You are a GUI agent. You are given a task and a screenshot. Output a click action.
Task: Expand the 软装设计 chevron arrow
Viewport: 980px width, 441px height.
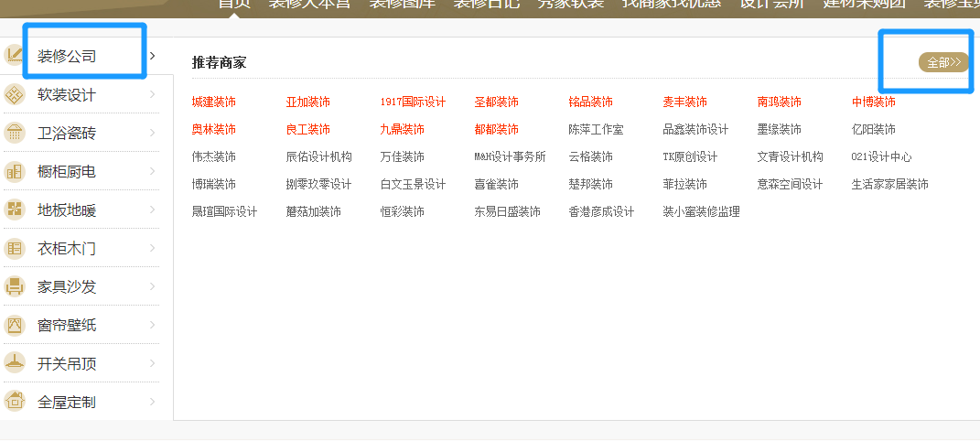click(x=153, y=95)
